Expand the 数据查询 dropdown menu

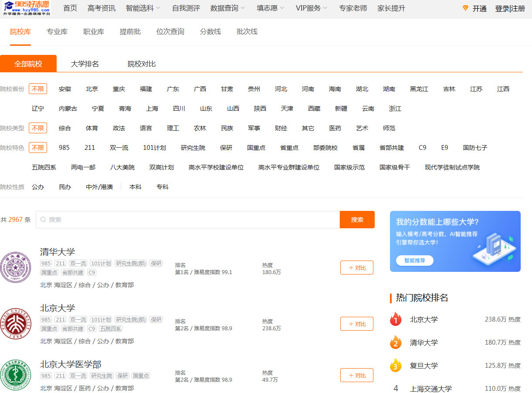tap(227, 8)
